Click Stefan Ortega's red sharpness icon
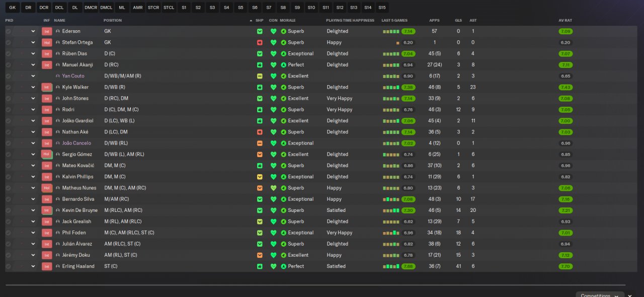Screen dimensions: 644x297 [x=260, y=42]
